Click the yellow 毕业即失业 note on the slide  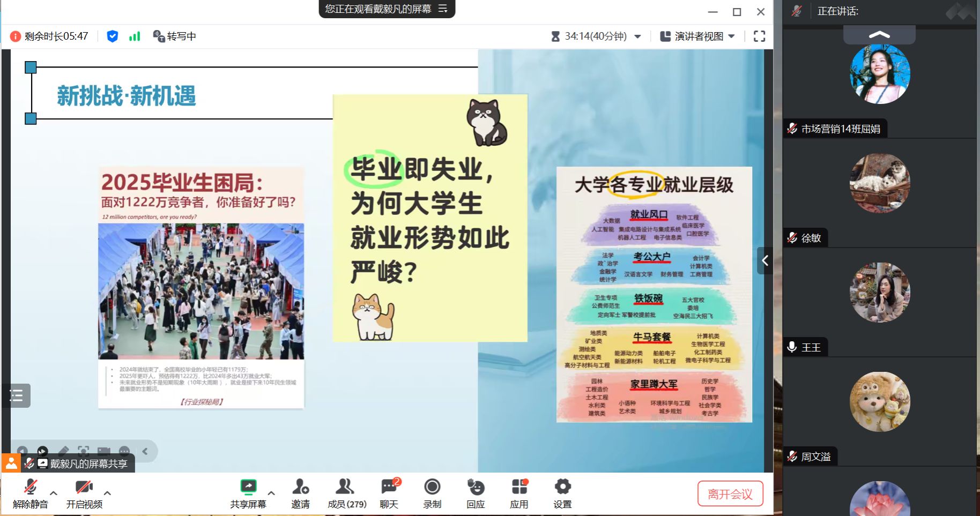[x=430, y=218]
